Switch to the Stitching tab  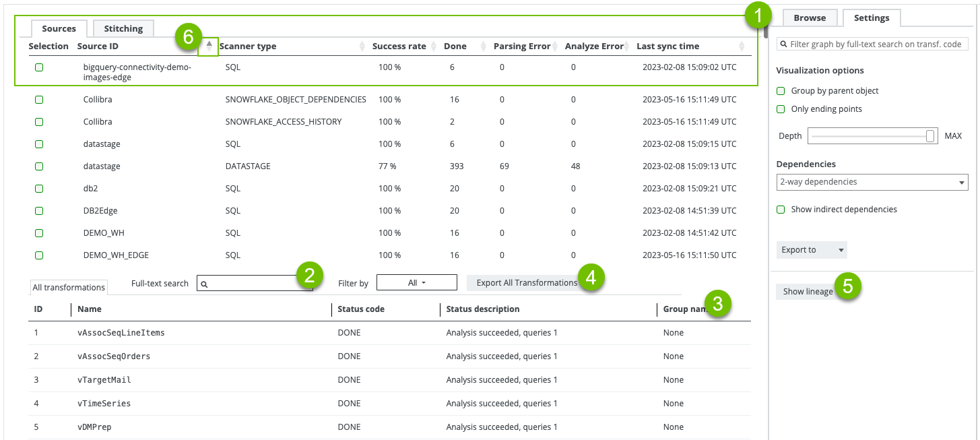123,28
